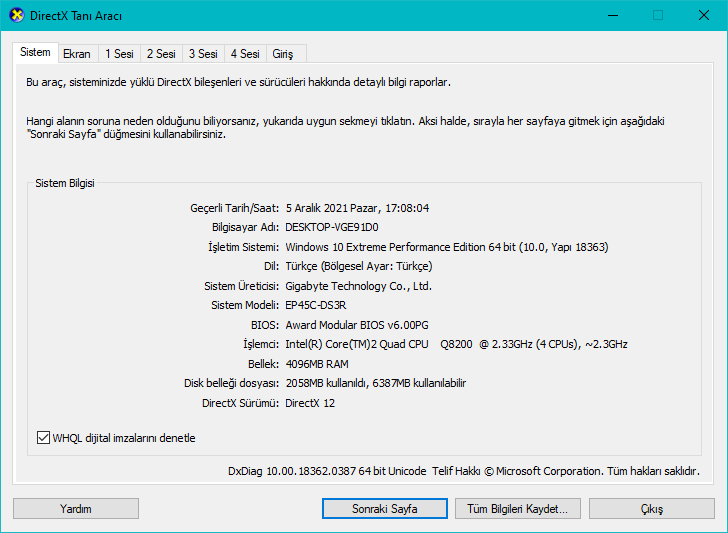Click the DirectX icon in title bar
Image resolution: width=728 pixels, height=533 pixels.
[x=16, y=15]
